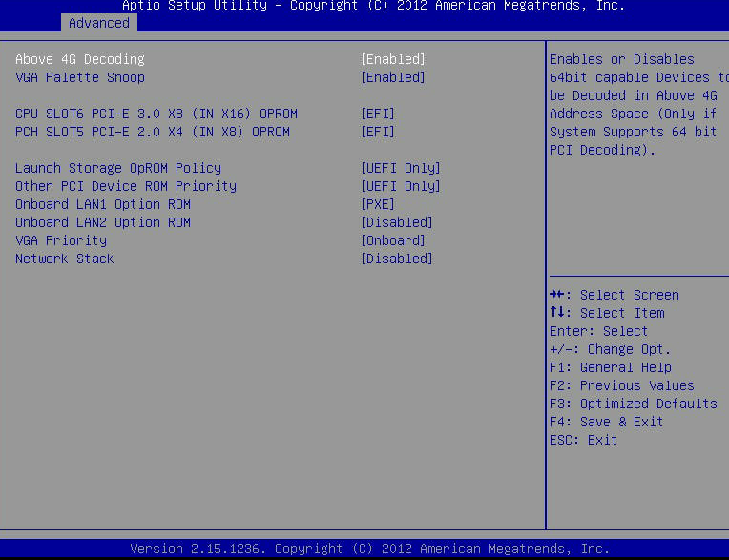The image size is (729, 560).
Task: Open PCH SLOT5 OPROM [EFI] value
Action: [378, 132]
